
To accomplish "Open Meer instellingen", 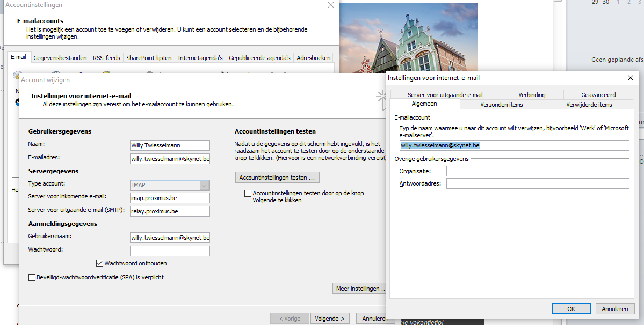I will pos(360,289).
